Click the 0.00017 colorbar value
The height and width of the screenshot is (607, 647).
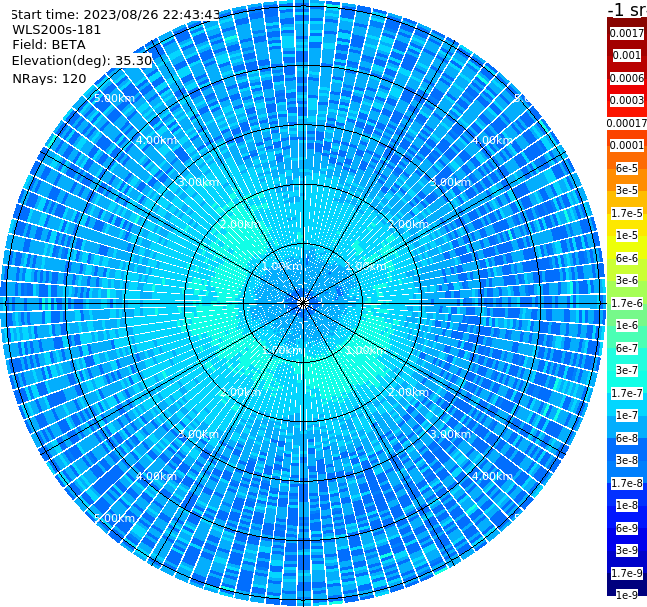[x=627, y=123]
